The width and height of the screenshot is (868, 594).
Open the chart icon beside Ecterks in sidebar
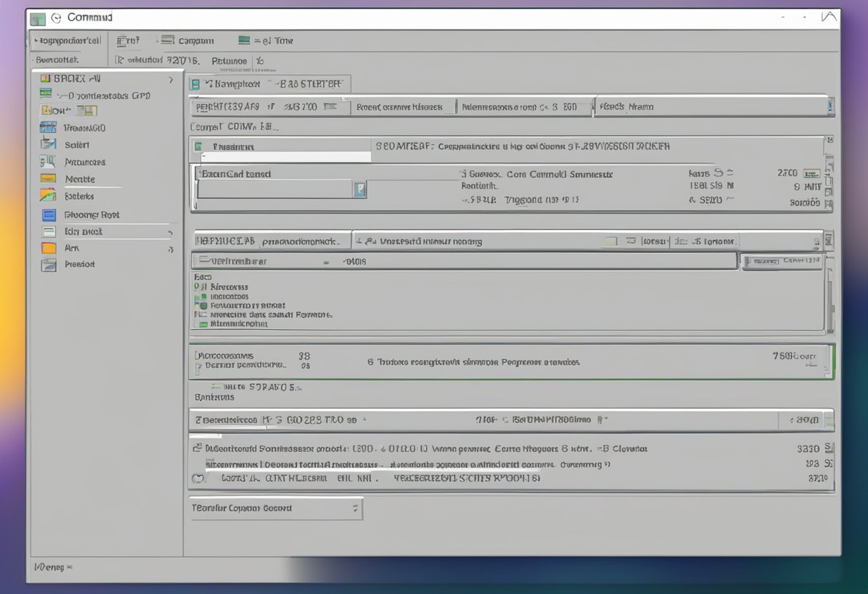click(x=48, y=196)
